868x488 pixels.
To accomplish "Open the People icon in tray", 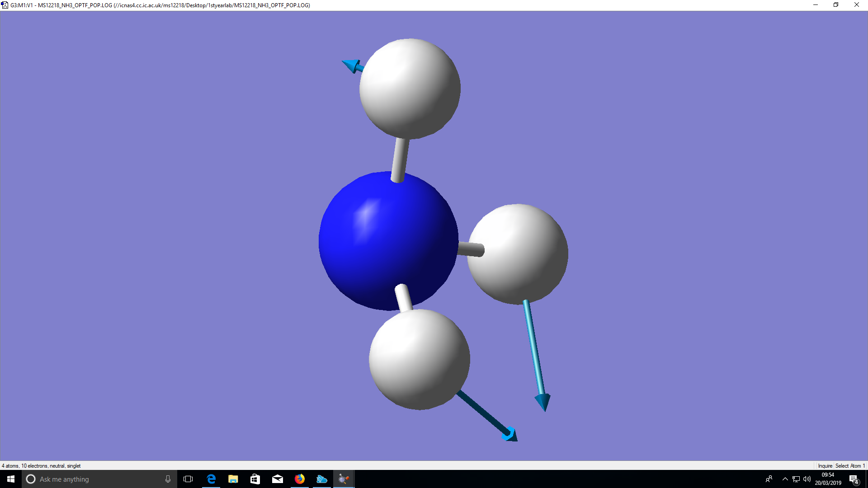I will [x=769, y=479].
